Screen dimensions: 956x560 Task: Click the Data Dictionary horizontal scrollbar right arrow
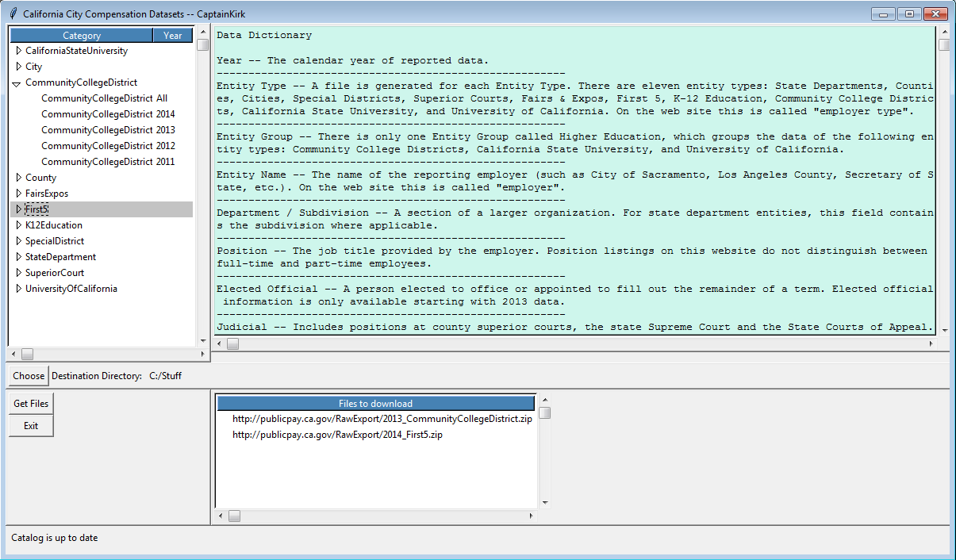[x=933, y=343]
